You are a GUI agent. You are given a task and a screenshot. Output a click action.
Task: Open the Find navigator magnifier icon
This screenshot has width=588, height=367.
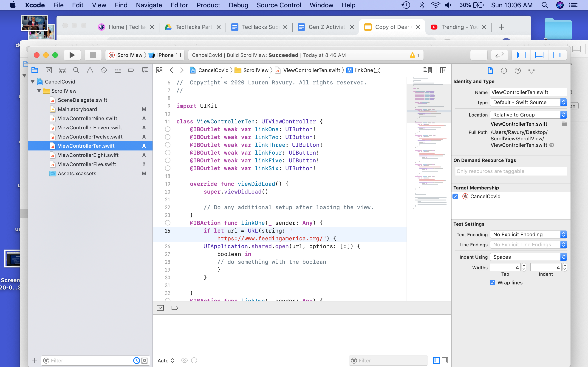(76, 70)
